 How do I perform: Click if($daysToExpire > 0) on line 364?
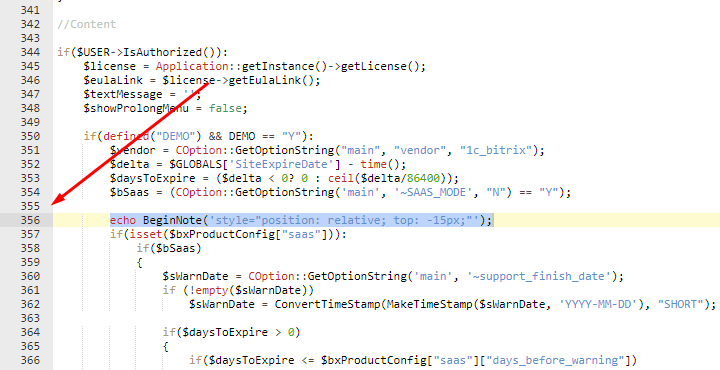pyautogui.click(x=231, y=332)
